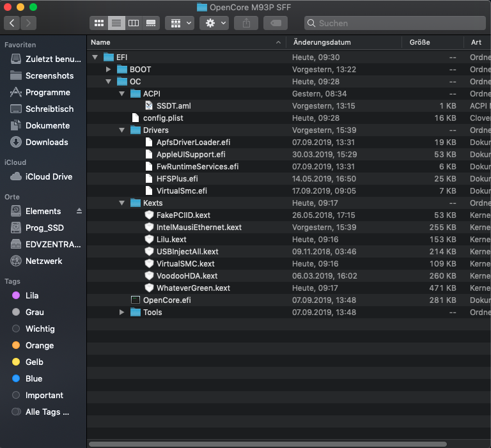
Task: Go back with the back arrow
Action: pyautogui.click(x=13, y=23)
